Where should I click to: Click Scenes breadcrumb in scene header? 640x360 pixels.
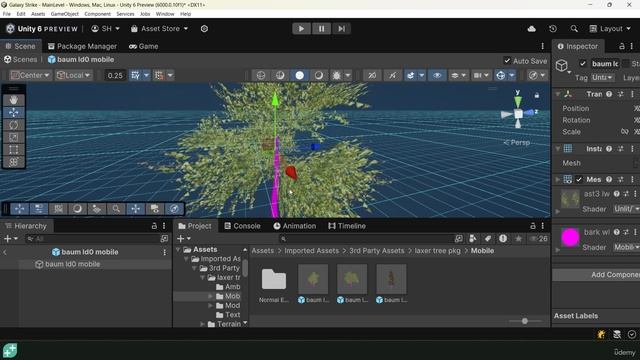[x=20, y=60]
